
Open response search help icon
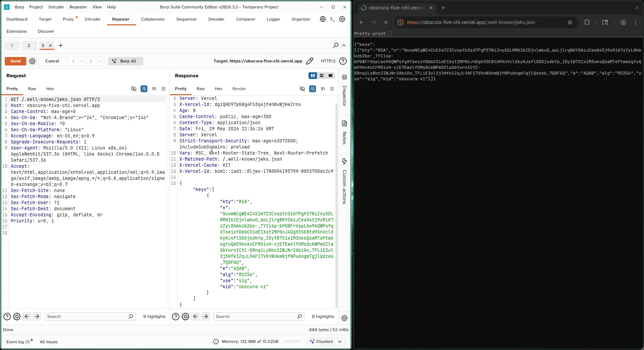coord(175,317)
